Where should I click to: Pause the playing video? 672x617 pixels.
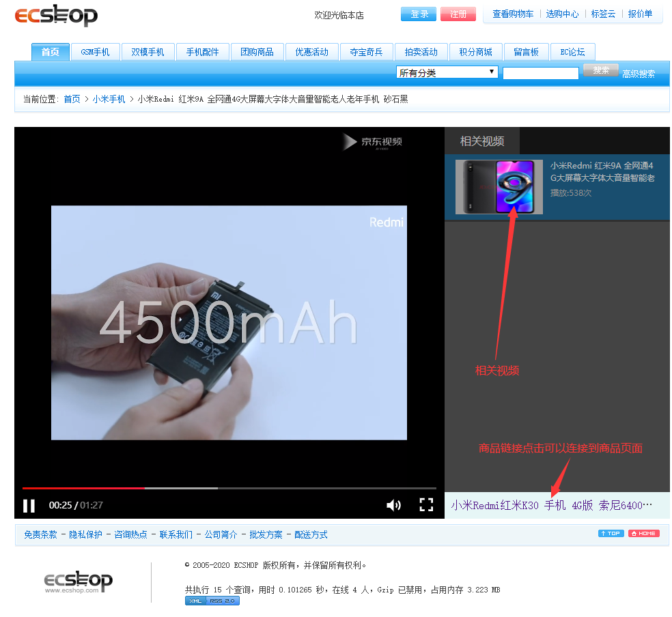[29, 505]
